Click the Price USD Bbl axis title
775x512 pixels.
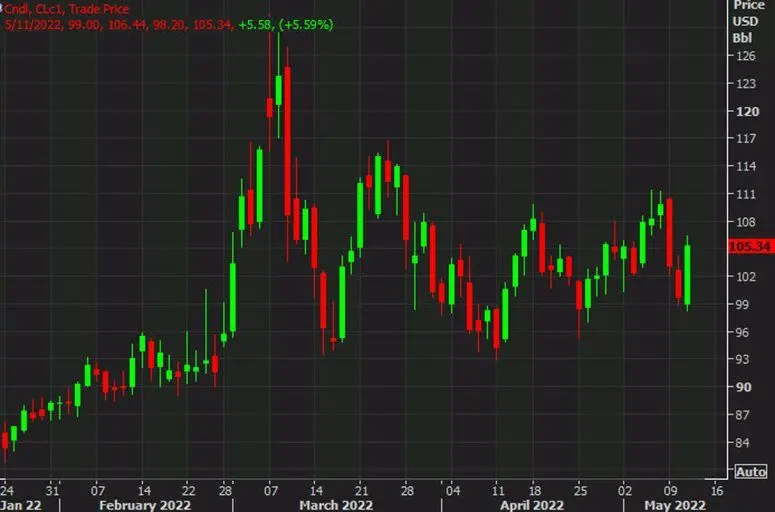[743, 21]
